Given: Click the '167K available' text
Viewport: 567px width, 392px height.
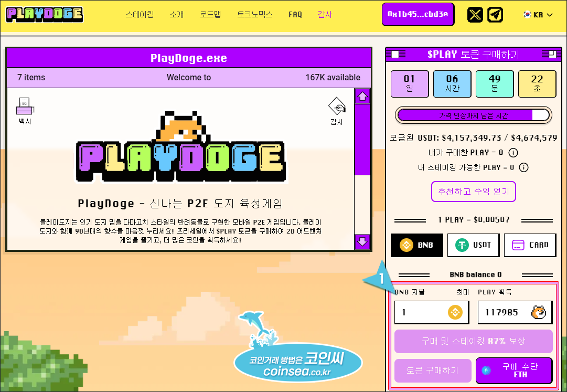Looking at the screenshot, I should [333, 77].
